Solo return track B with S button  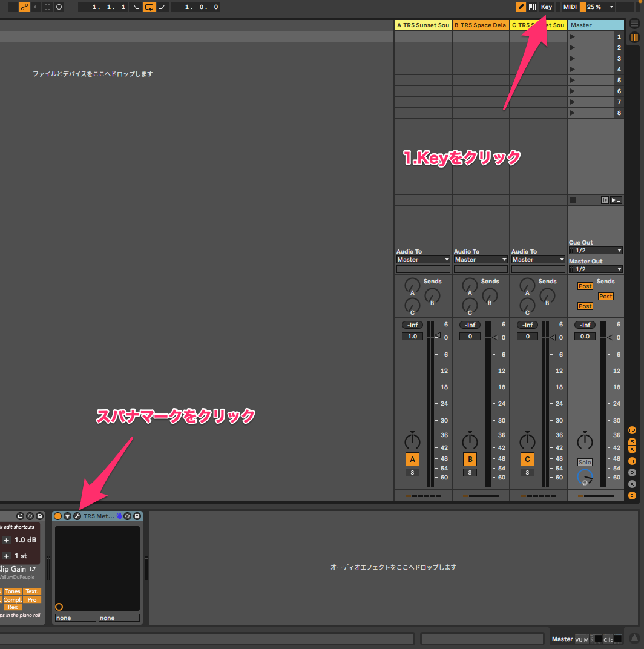click(x=470, y=472)
